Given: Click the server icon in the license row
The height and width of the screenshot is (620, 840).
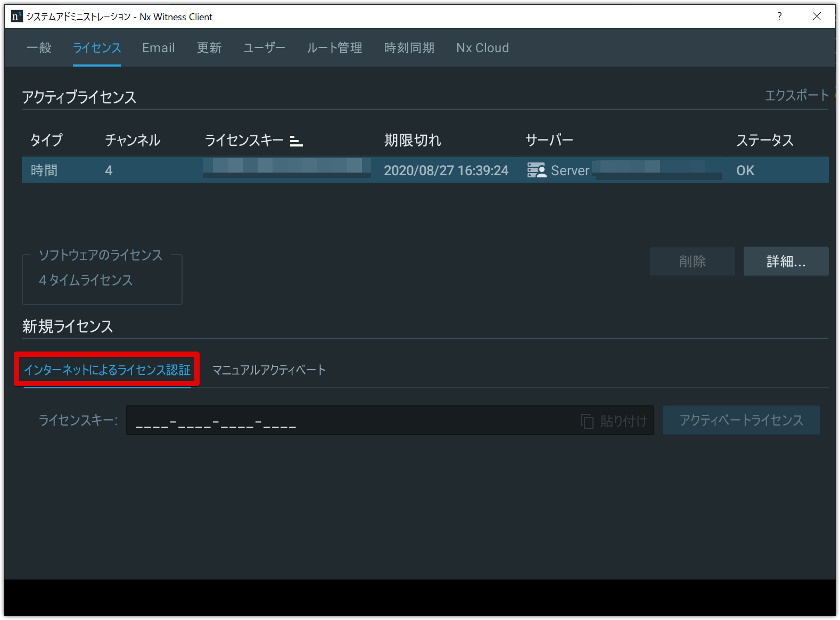Looking at the screenshot, I should (537, 170).
